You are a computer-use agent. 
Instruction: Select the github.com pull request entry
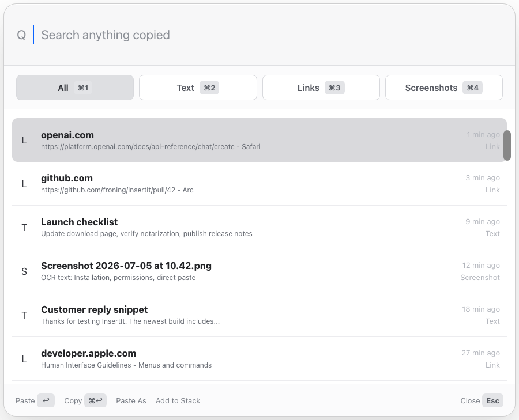tap(259, 184)
